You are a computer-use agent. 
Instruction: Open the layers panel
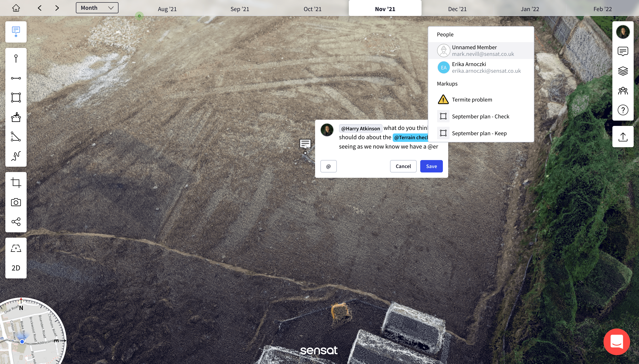623,71
